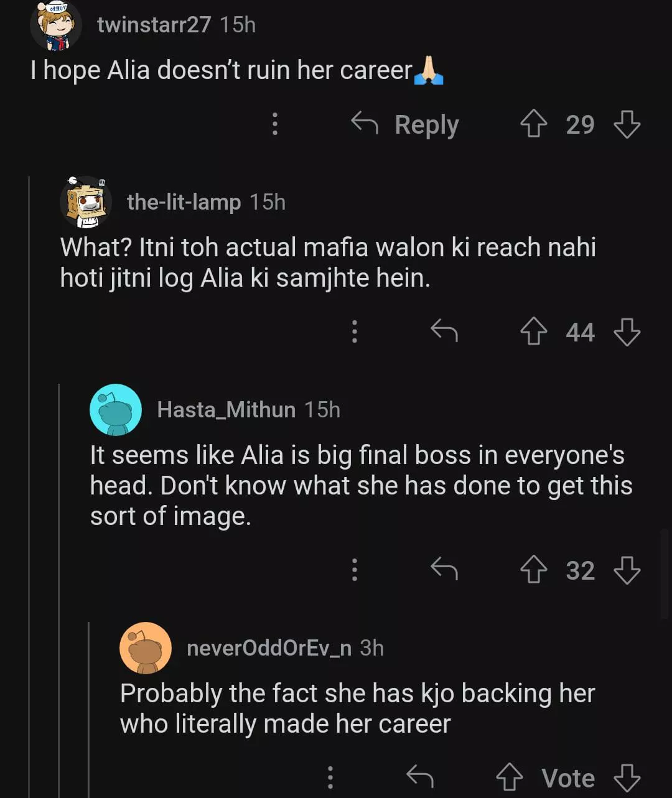The image size is (672, 798).
Task: Downvote neverOddOrEv_n's comment
Action: [627, 777]
